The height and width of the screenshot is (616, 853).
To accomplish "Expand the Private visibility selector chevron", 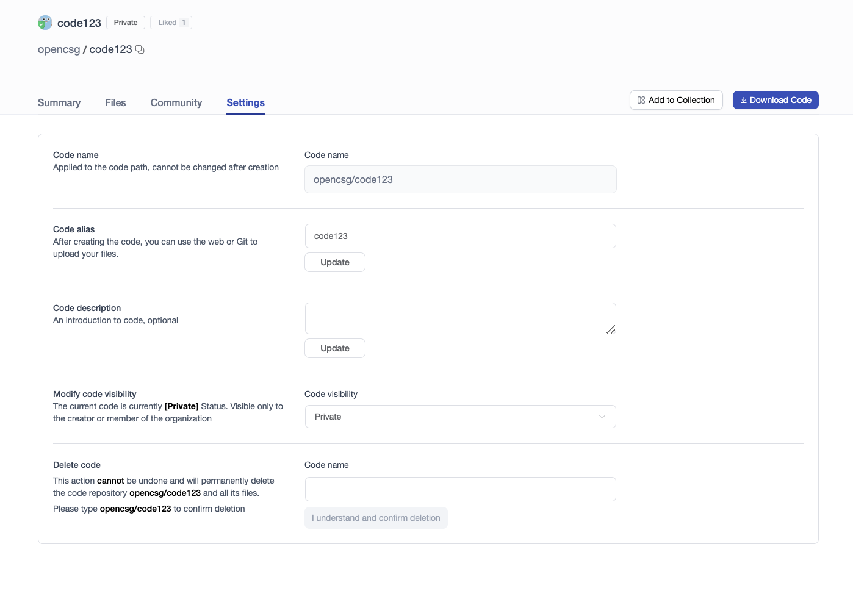I will point(602,417).
